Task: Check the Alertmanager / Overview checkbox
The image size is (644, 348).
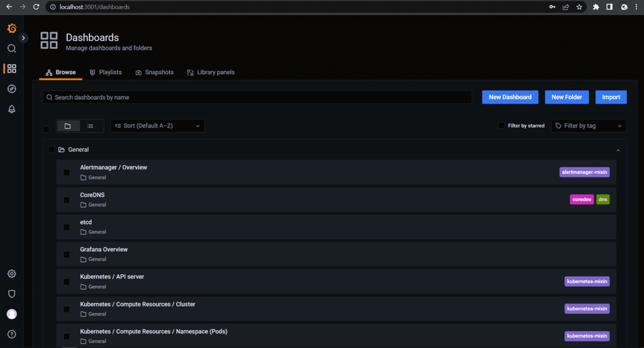Action: coord(67,172)
